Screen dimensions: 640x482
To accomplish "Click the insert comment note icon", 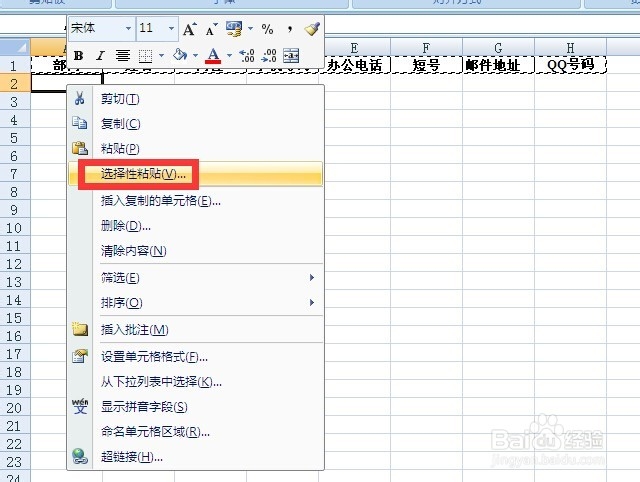I will 80,329.
